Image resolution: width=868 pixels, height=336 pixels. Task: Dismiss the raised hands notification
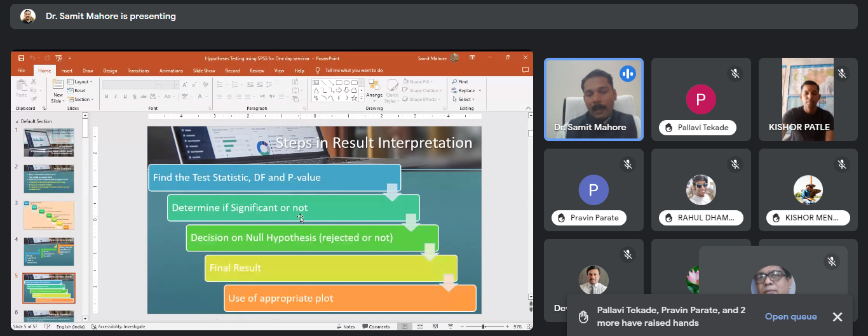(x=837, y=317)
